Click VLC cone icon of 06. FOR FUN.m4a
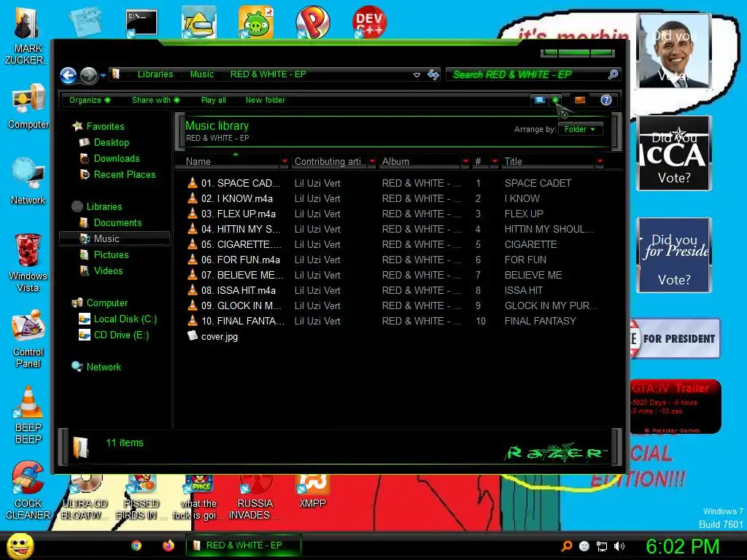Screen dimensions: 747x560 193,259
